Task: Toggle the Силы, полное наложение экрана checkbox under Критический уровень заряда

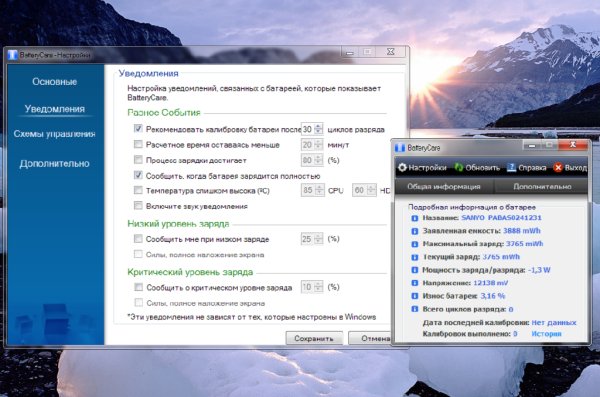Action: (x=139, y=302)
